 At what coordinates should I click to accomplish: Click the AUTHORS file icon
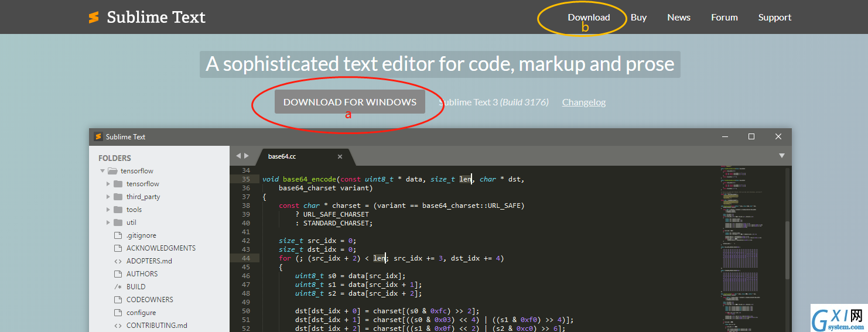118,274
